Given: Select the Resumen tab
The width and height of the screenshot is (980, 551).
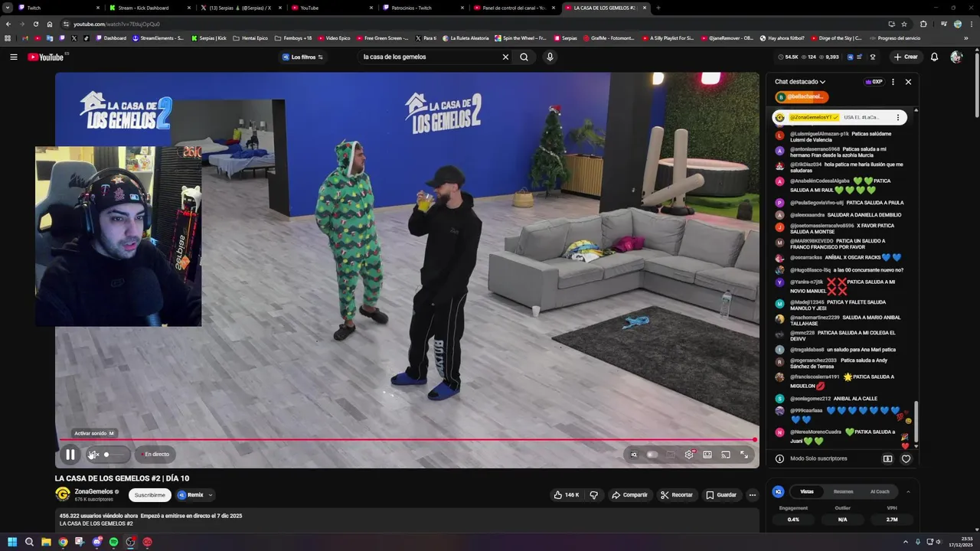Looking at the screenshot, I should point(843,491).
